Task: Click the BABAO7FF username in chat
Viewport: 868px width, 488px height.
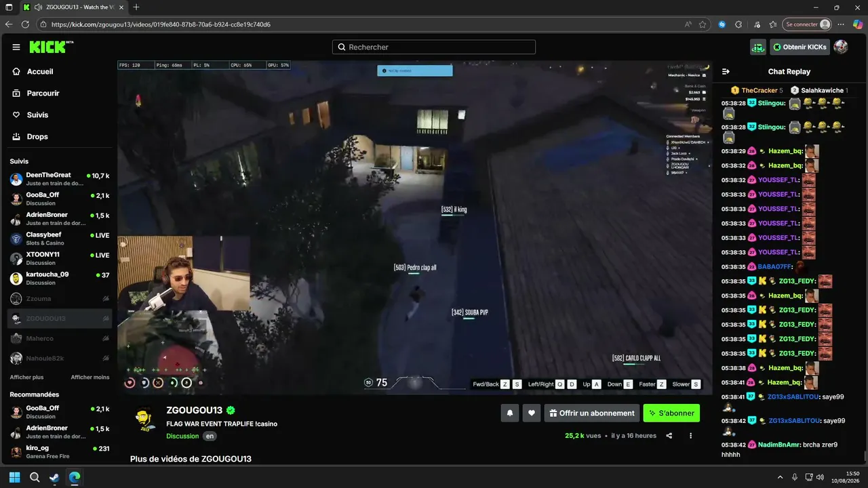Action: click(x=775, y=267)
